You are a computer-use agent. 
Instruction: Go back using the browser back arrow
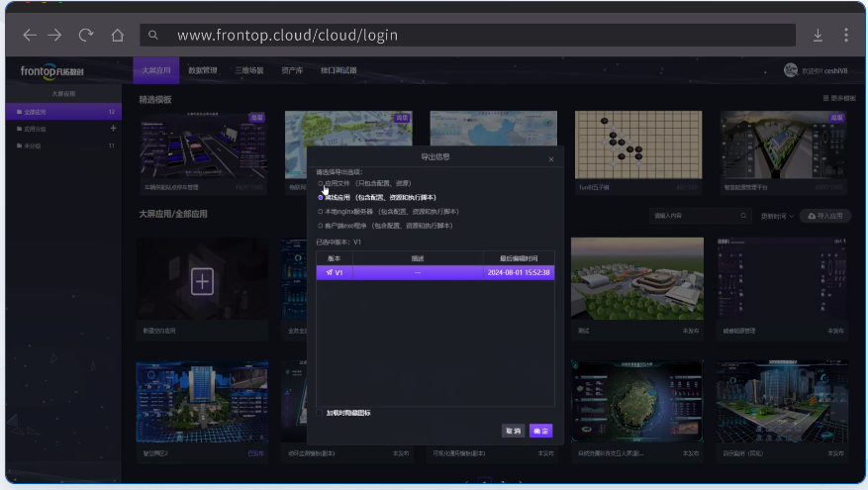coord(30,36)
